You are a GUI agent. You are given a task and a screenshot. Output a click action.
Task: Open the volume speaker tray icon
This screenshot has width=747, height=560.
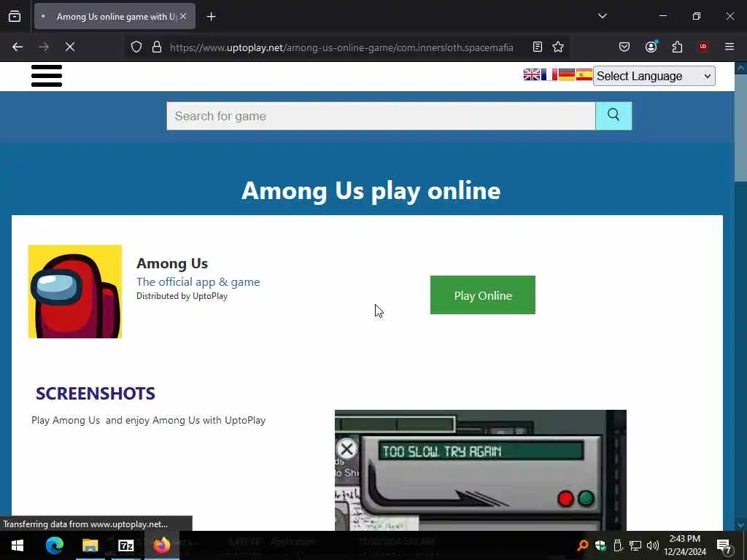click(653, 545)
